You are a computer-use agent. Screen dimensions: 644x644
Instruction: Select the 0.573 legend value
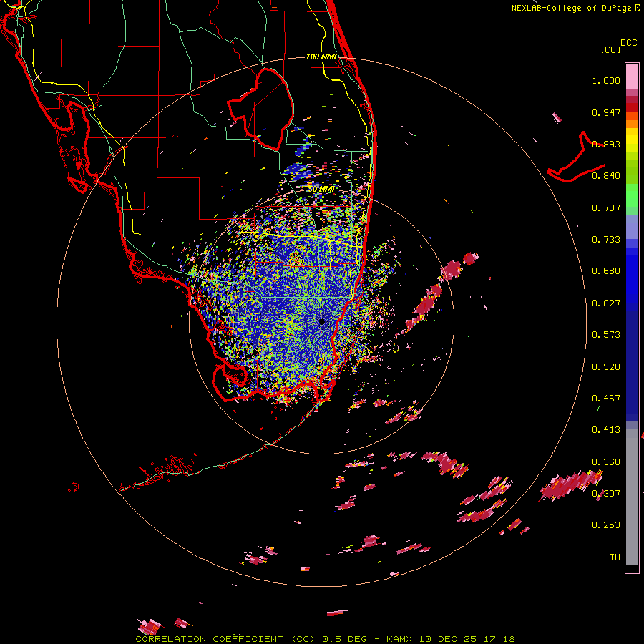(x=606, y=335)
